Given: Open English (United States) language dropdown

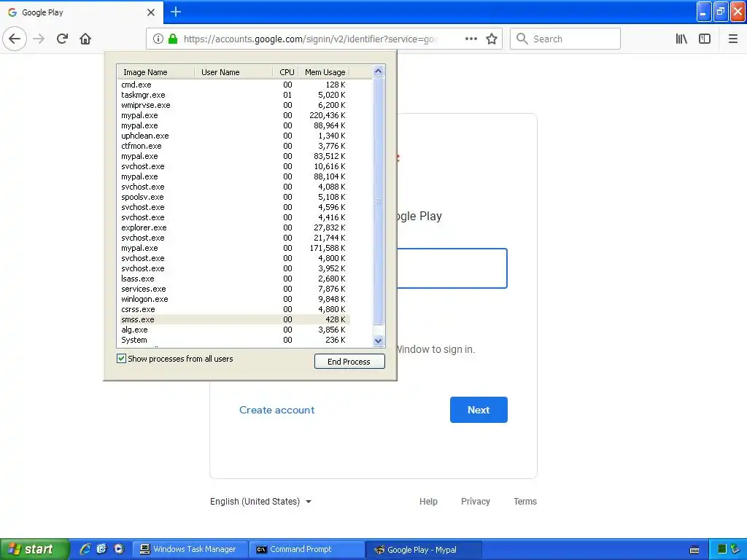Looking at the screenshot, I should [260, 502].
